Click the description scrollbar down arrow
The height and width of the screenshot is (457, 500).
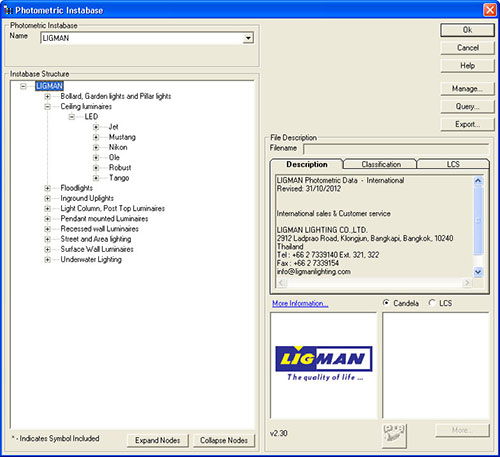pyautogui.click(x=478, y=272)
